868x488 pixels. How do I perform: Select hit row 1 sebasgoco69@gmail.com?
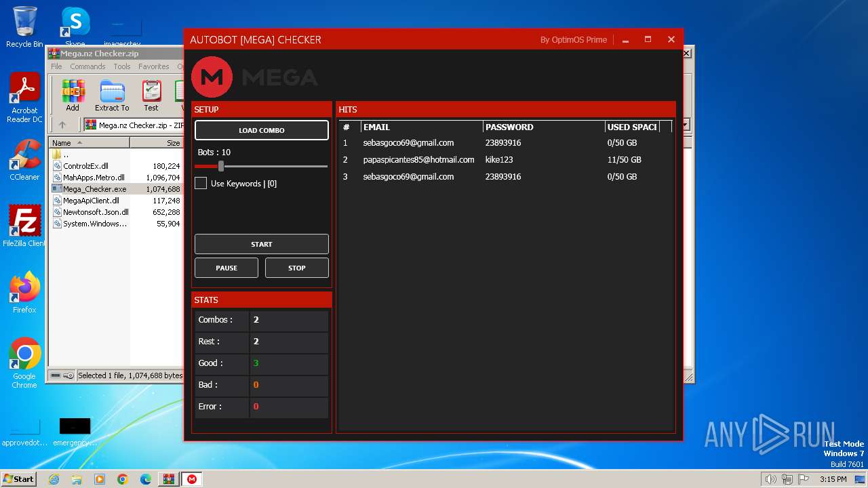(x=506, y=143)
